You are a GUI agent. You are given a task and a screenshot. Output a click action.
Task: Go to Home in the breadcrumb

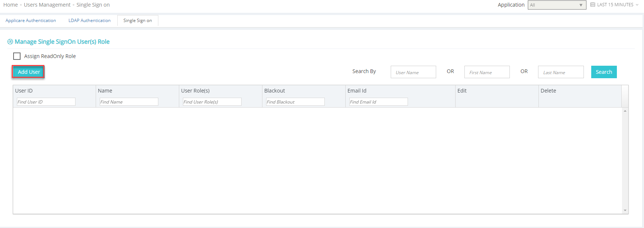tap(11, 5)
